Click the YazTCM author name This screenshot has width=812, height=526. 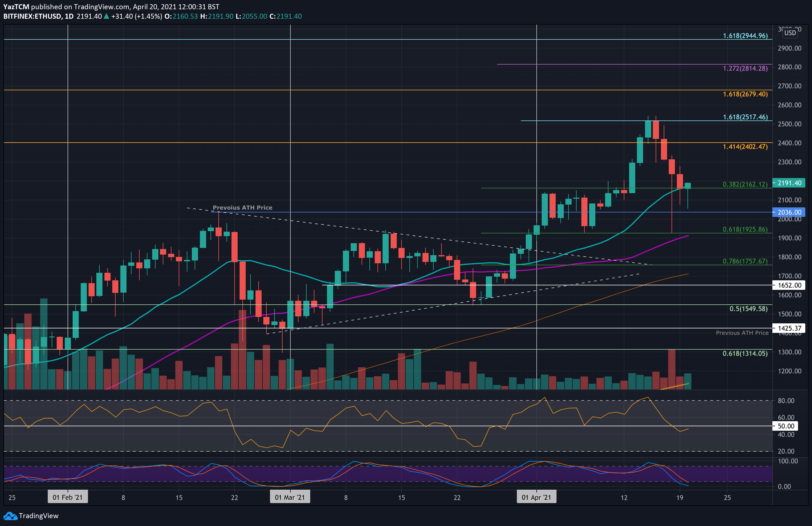[16, 7]
